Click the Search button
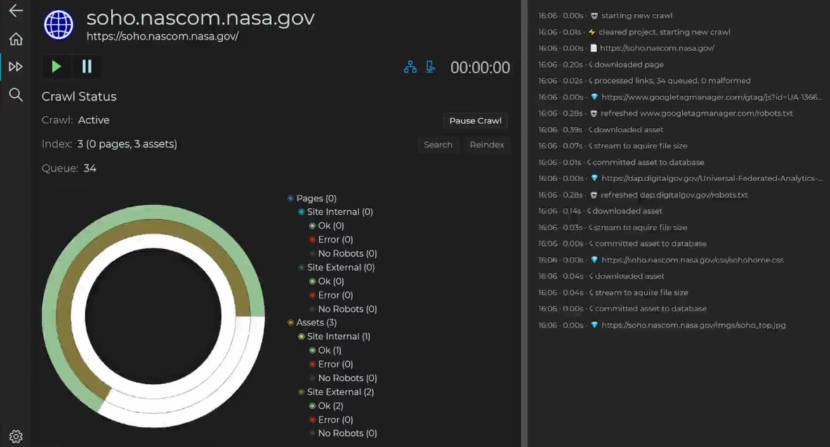 click(438, 145)
